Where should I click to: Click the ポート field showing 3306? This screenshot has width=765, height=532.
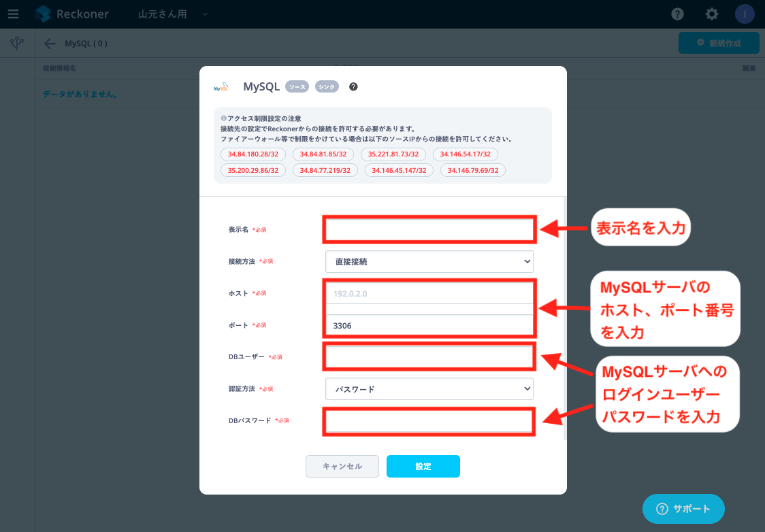[x=429, y=325]
